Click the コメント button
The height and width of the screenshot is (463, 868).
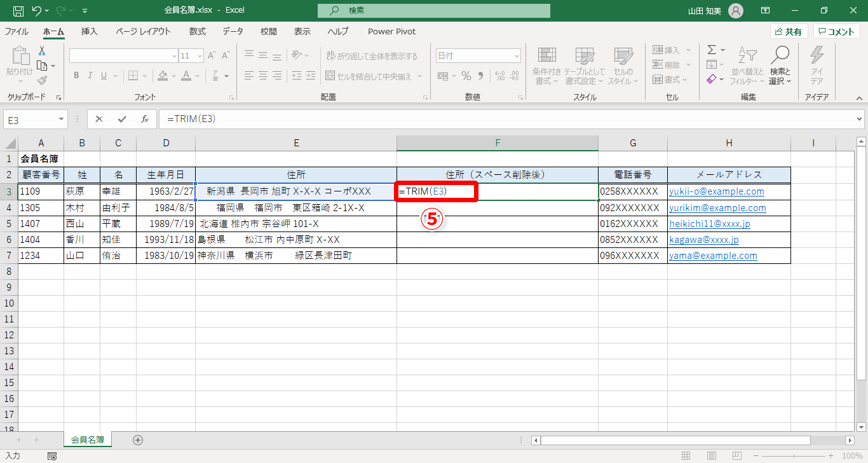point(837,32)
